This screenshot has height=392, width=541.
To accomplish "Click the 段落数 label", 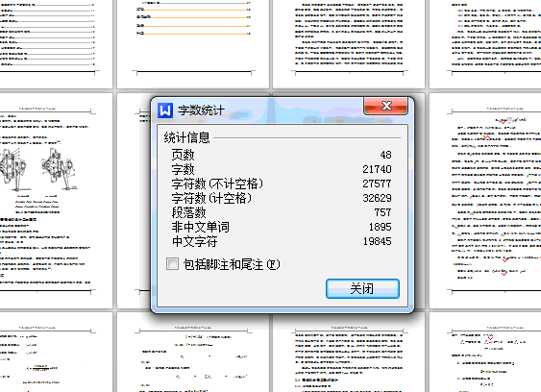I will pyautogui.click(x=188, y=212).
